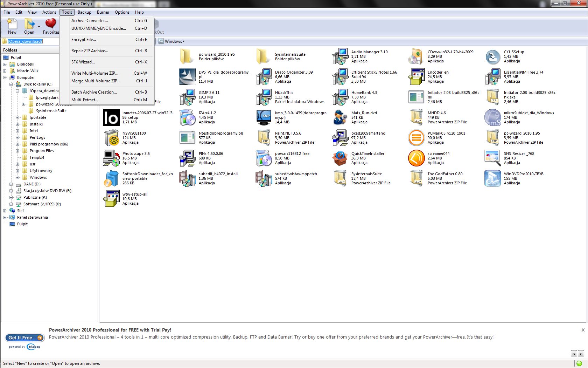The height and width of the screenshot is (368, 588).
Task: Click the Favorites heart icon
Action: coord(51,23)
